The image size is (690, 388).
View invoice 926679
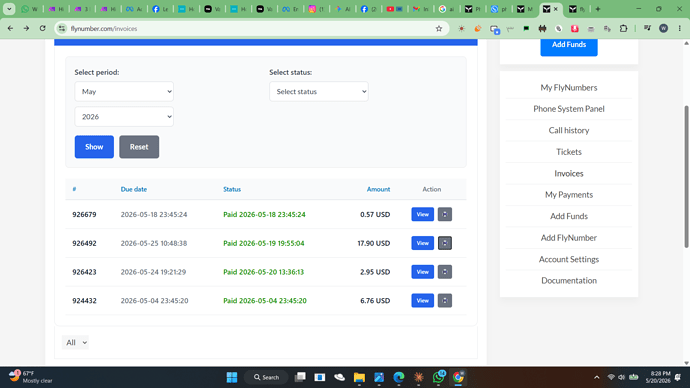coord(422,214)
